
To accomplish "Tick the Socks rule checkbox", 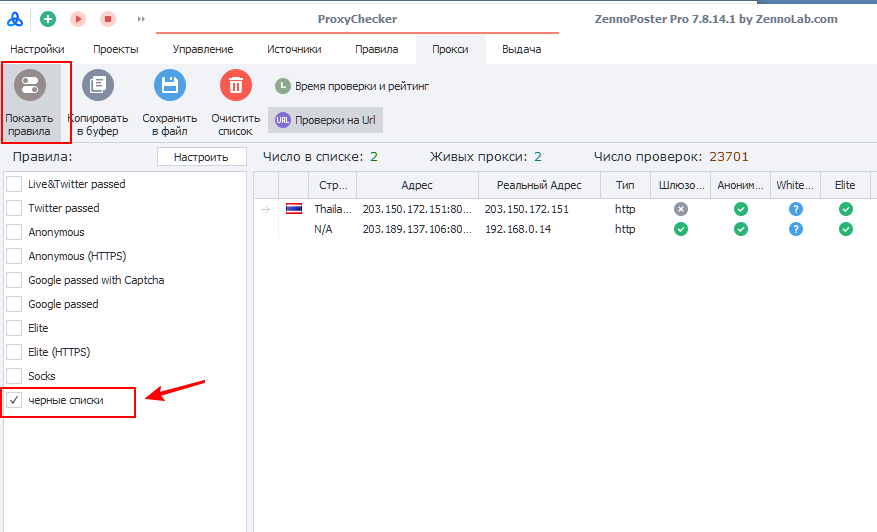I will coord(14,376).
